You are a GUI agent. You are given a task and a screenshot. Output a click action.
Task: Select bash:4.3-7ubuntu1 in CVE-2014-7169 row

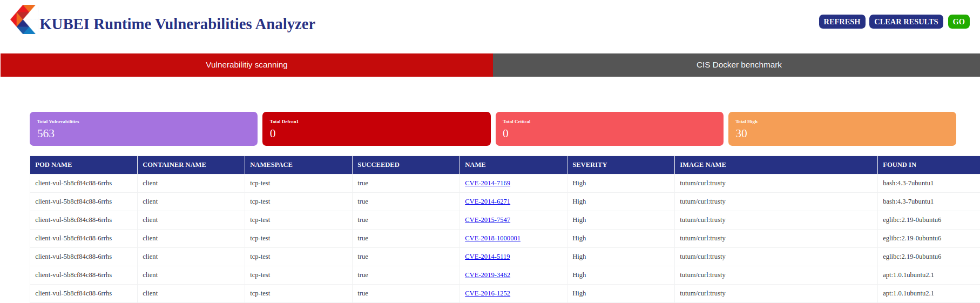click(x=908, y=183)
